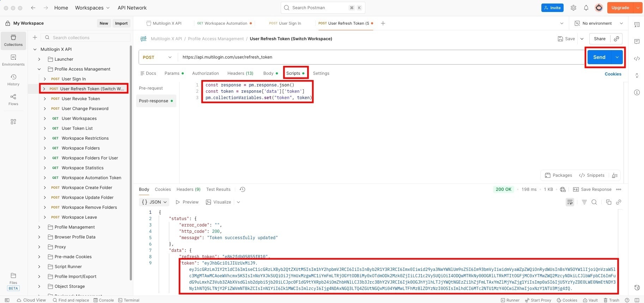Open the Environments sidebar panel

pos(13,60)
